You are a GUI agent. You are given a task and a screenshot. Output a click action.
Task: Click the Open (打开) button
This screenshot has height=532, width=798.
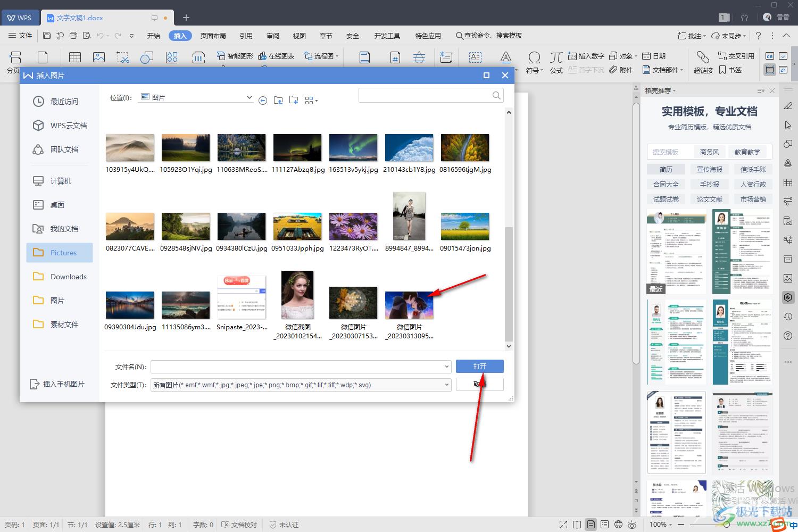(x=480, y=366)
